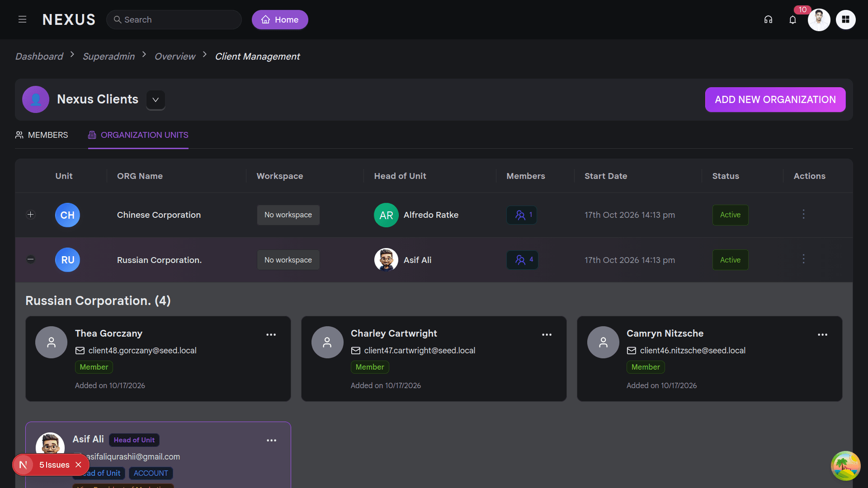Click the palm tree widget icon
The image size is (868, 488).
(845, 465)
